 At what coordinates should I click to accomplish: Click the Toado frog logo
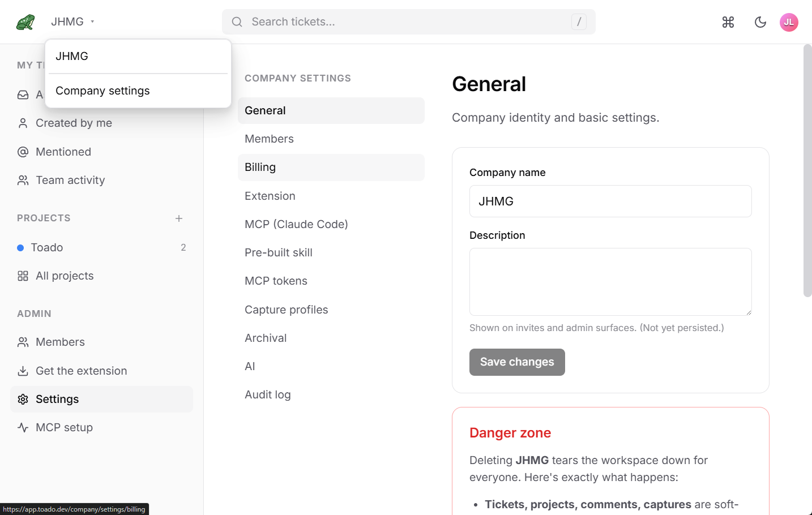click(25, 22)
